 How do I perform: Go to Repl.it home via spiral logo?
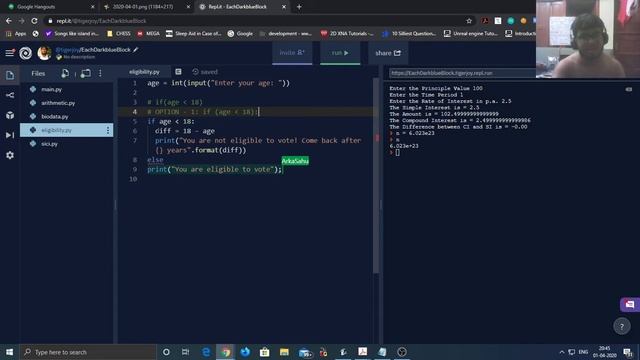(25, 53)
